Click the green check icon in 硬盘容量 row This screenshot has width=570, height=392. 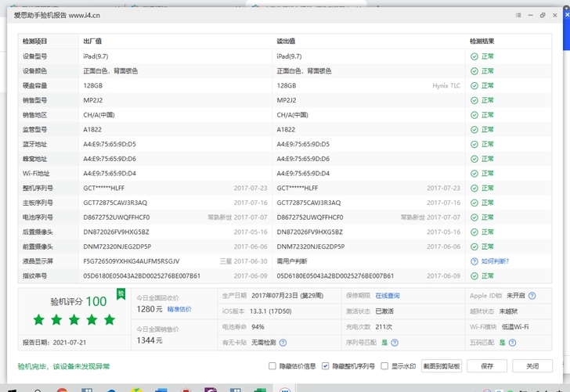pyautogui.click(x=474, y=86)
